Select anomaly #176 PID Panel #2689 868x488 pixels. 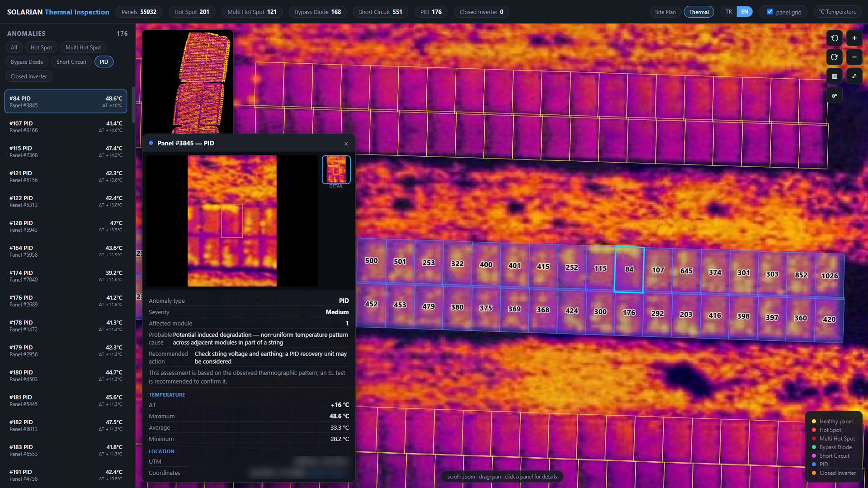pos(66,301)
